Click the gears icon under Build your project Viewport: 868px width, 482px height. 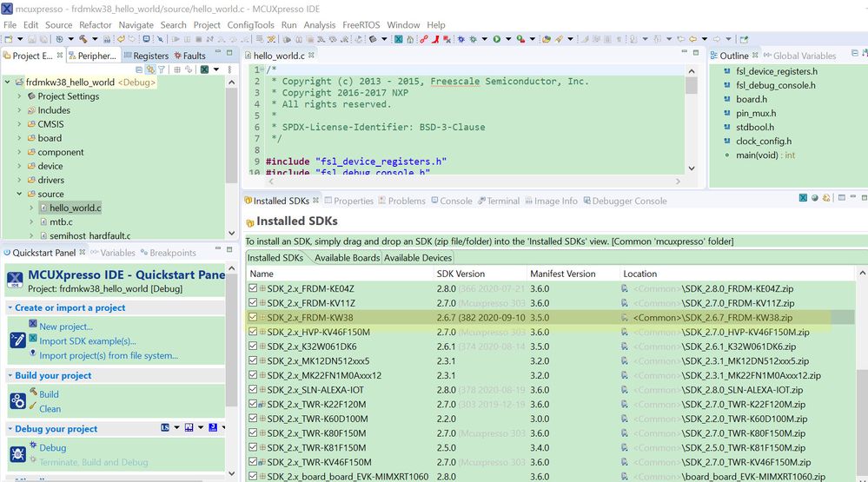(17, 401)
